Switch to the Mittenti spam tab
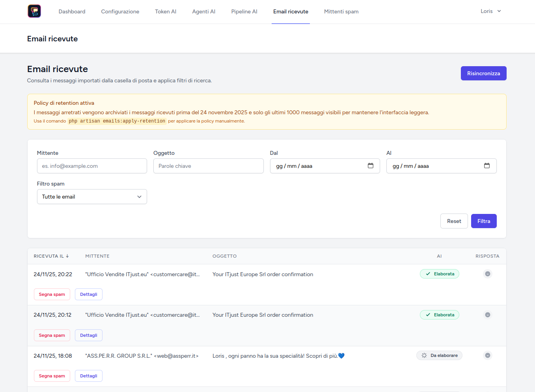Viewport: 535px width, 392px height. point(341,11)
